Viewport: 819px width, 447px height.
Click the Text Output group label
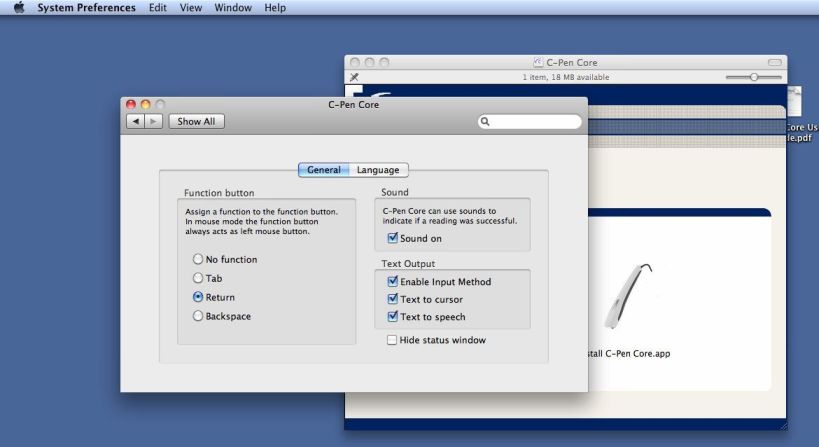pyautogui.click(x=408, y=264)
